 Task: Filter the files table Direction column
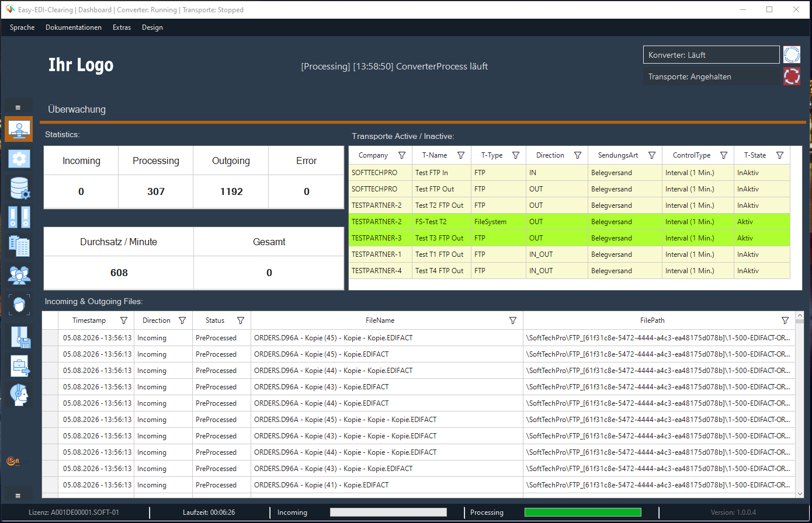coord(182,320)
